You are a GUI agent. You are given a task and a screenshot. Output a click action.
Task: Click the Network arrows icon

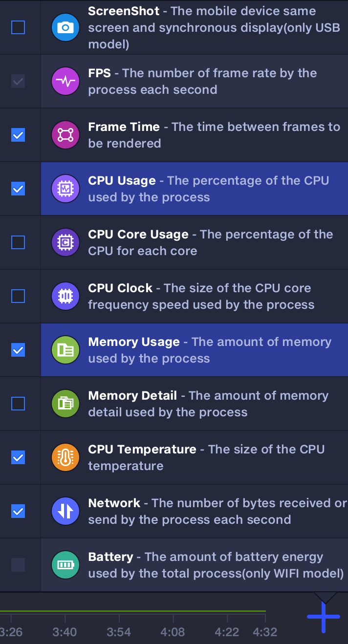point(65,511)
